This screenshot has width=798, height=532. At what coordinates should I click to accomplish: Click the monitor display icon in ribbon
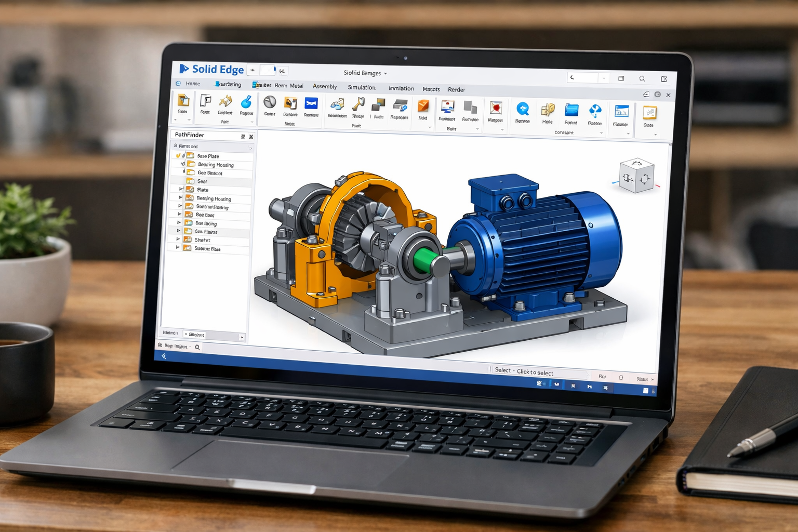click(x=447, y=107)
